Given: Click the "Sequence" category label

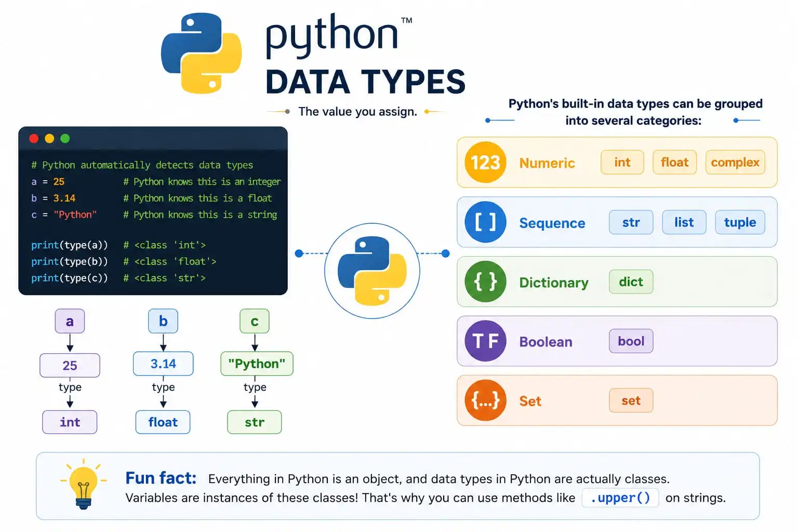Looking at the screenshot, I should pos(552,223).
